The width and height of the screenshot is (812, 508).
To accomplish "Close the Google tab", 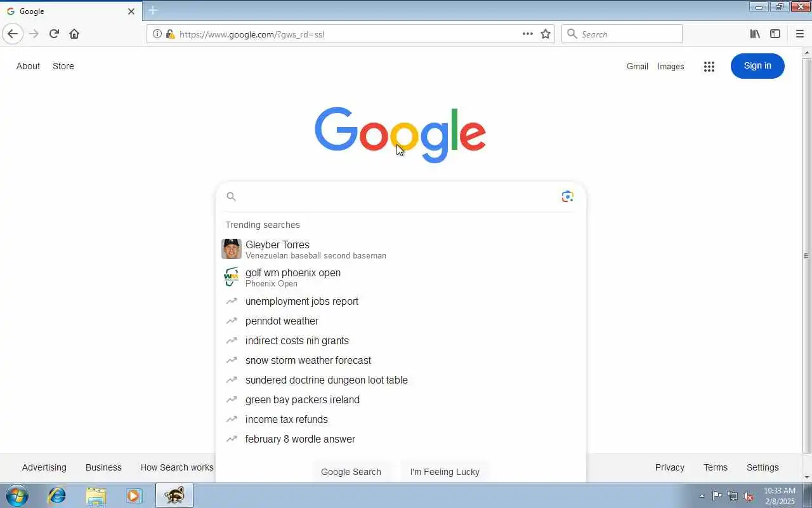I will pyautogui.click(x=131, y=11).
